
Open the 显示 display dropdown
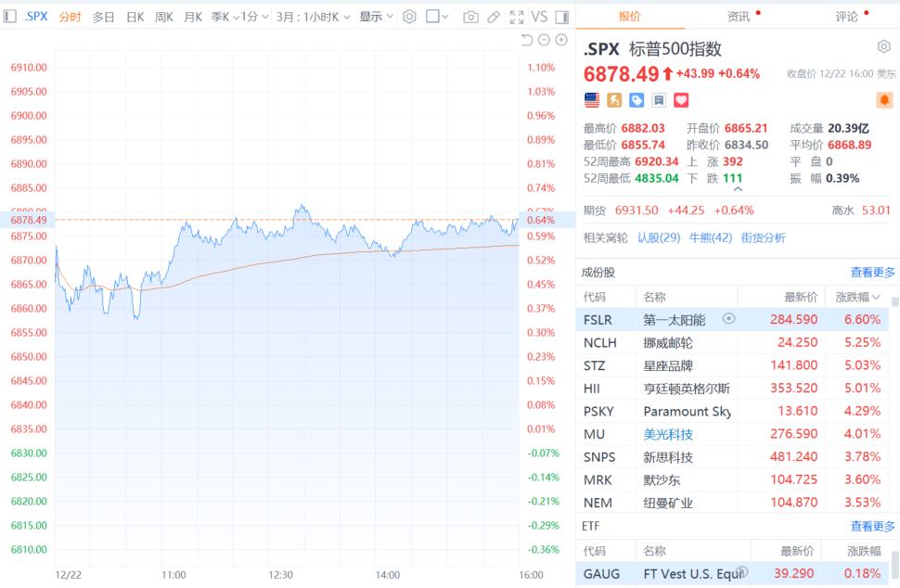coord(376,17)
